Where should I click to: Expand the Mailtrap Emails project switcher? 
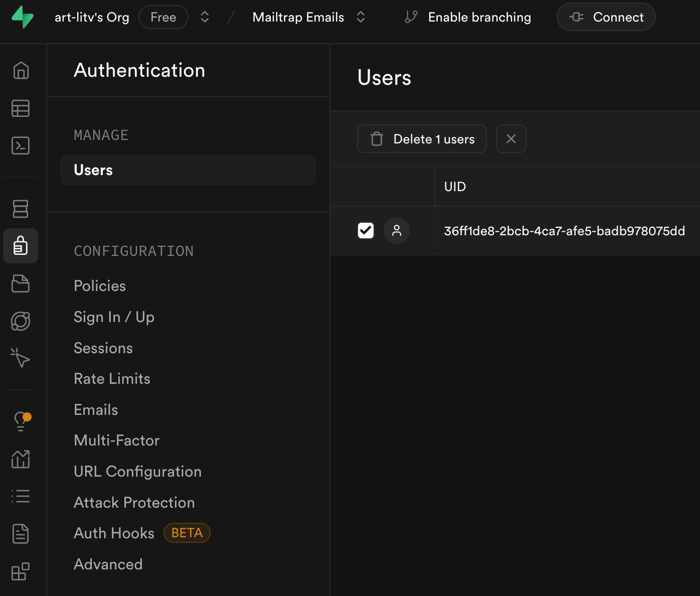pyautogui.click(x=361, y=17)
